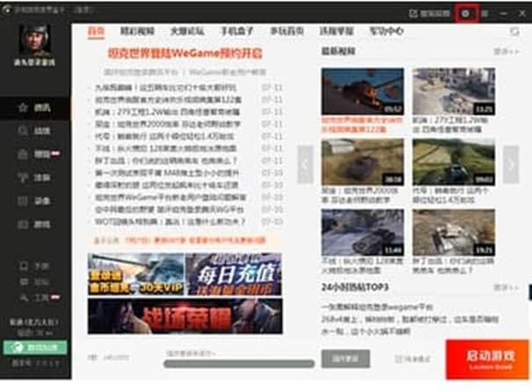The height and width of the screenshot is (392, 532).
Task: Click the 更多 link beside 最新视频
Action: [507, 52]
